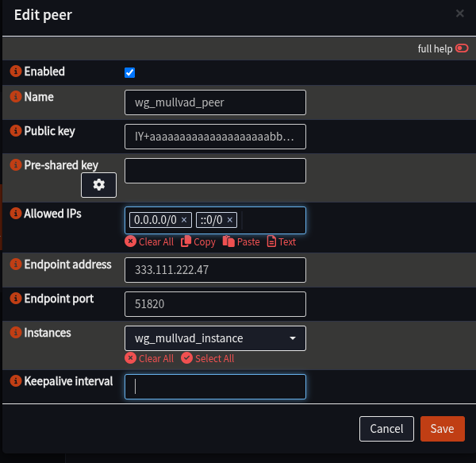Click the info icon beside Allowed IPs
Screen dimensions: 476x463
pyautogui.click(x=16, y=214)
